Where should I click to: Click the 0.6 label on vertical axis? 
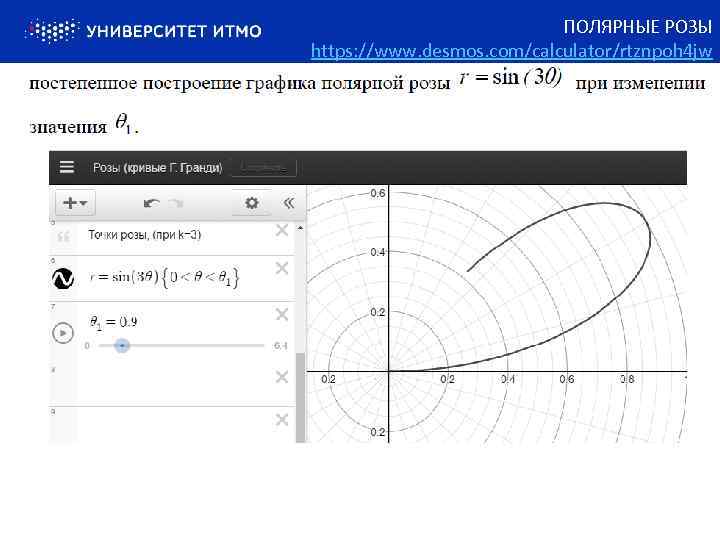click(378, 193)
